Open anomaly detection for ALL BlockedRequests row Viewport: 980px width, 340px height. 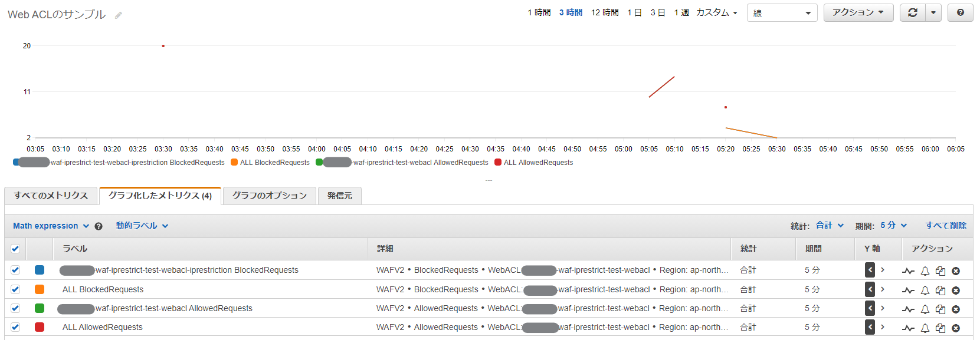[x=908, y=291]
